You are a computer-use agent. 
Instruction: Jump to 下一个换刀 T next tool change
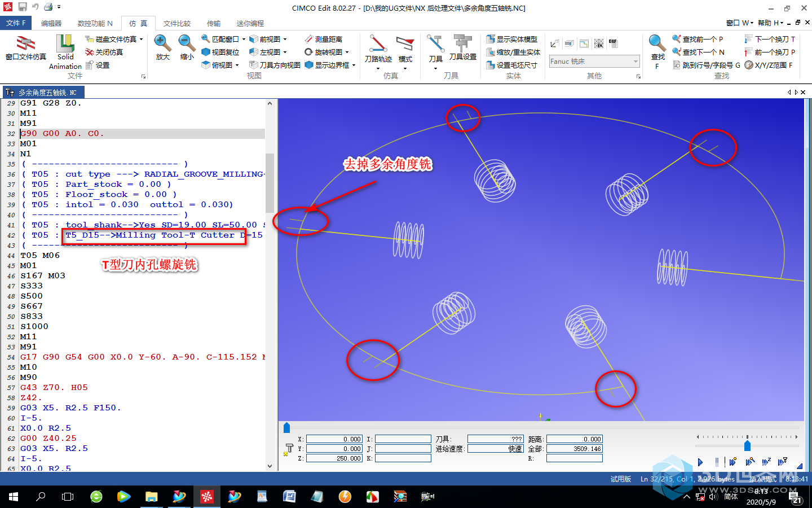[x=770, y=39]
